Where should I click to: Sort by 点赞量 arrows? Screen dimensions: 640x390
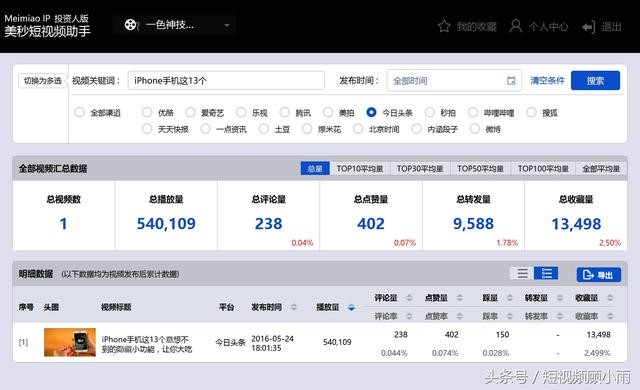pos(460,298)
